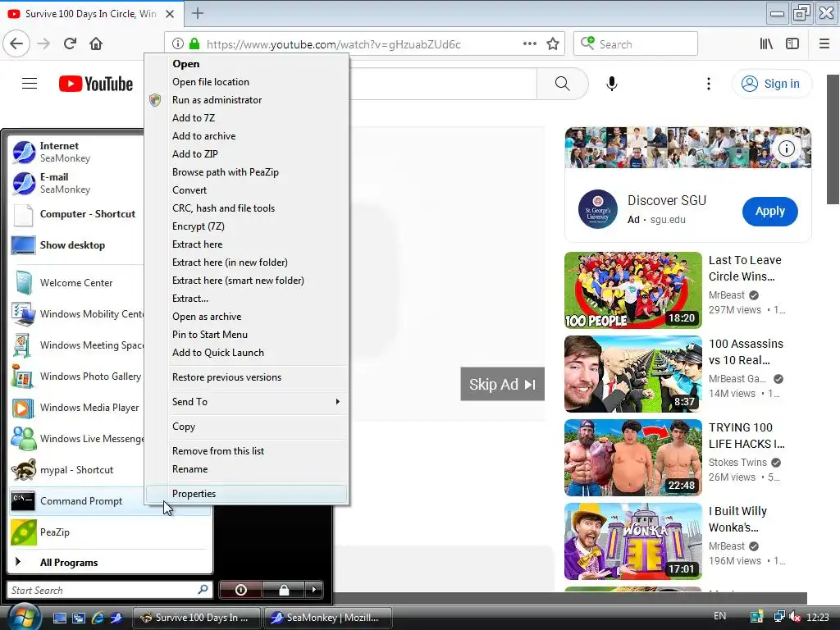Open Last To Leave Circle video thumbnail
Screen dimensions: 840x630
click(x=632, y=290)
